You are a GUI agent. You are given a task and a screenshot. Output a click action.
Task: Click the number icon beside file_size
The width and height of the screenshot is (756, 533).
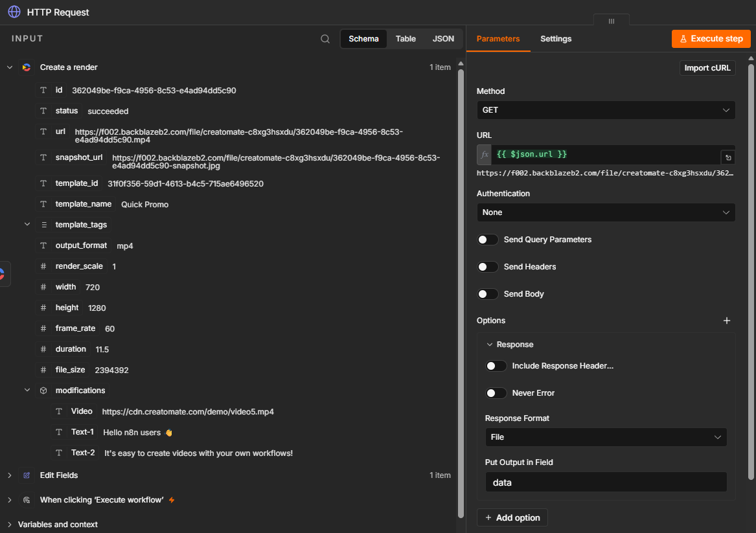coord(43,370)
